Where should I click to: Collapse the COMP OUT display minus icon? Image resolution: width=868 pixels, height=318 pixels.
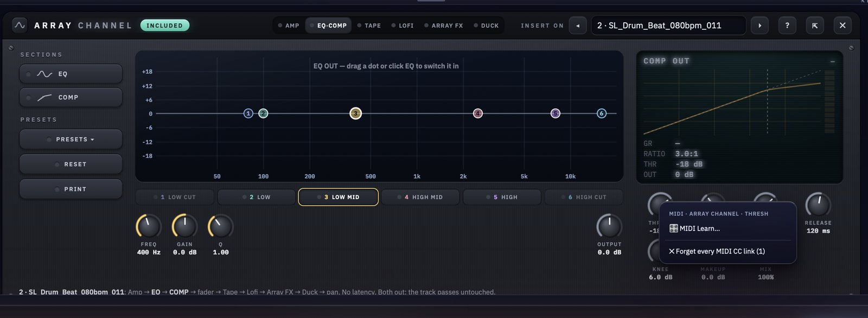tap(832, 62)
